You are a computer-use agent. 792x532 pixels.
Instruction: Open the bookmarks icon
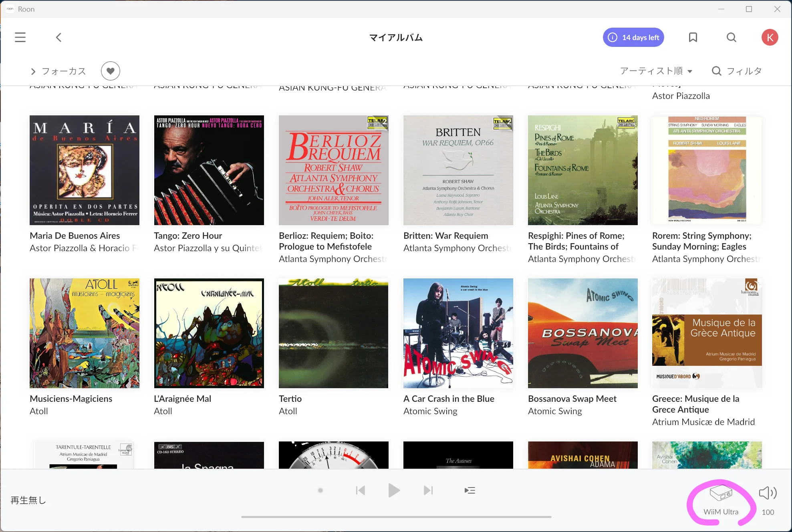(693, 37)
